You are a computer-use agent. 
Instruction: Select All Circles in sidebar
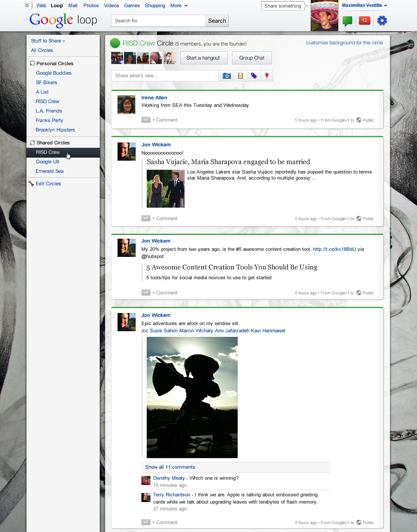click(42, 50)
